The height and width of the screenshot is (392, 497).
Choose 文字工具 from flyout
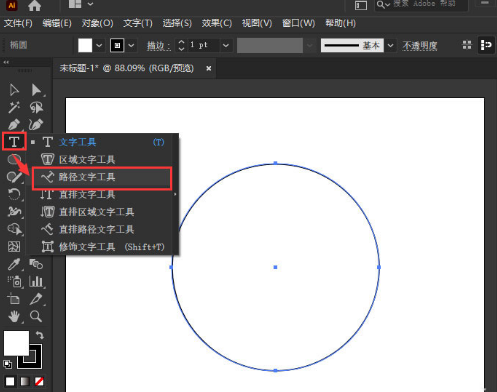(x=102, y=142)
